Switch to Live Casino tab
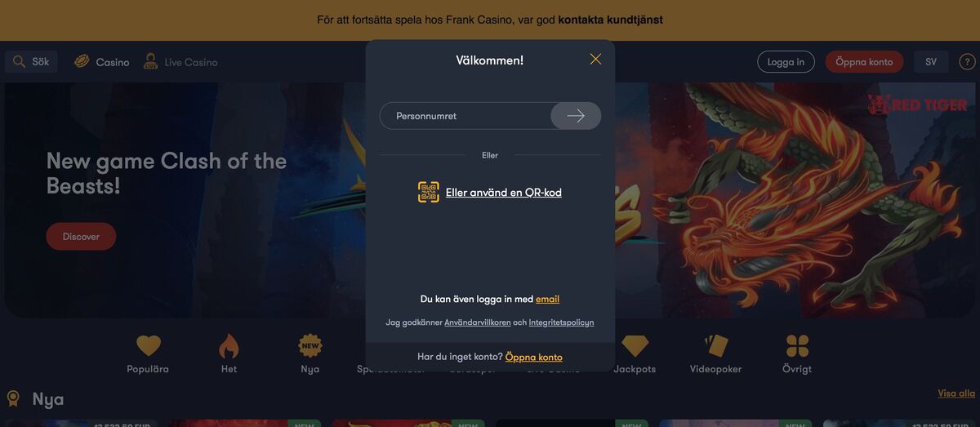 (x=180, y=62)
